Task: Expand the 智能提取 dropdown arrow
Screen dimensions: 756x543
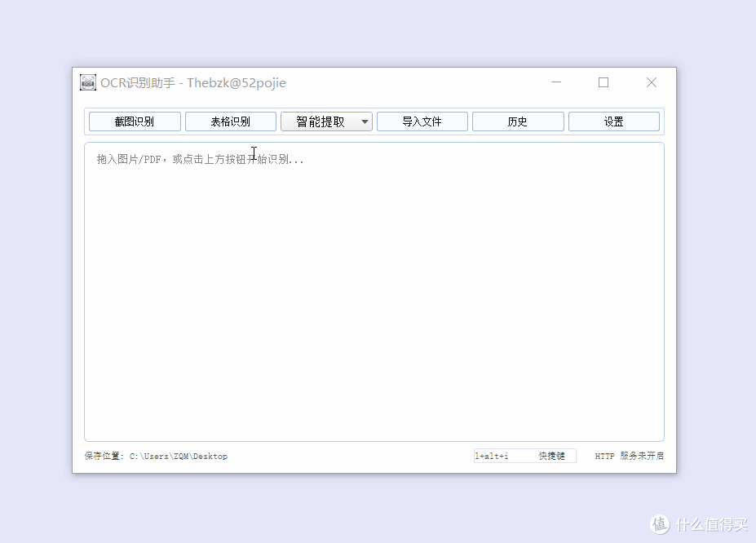Action: click(x=365, y=121)
